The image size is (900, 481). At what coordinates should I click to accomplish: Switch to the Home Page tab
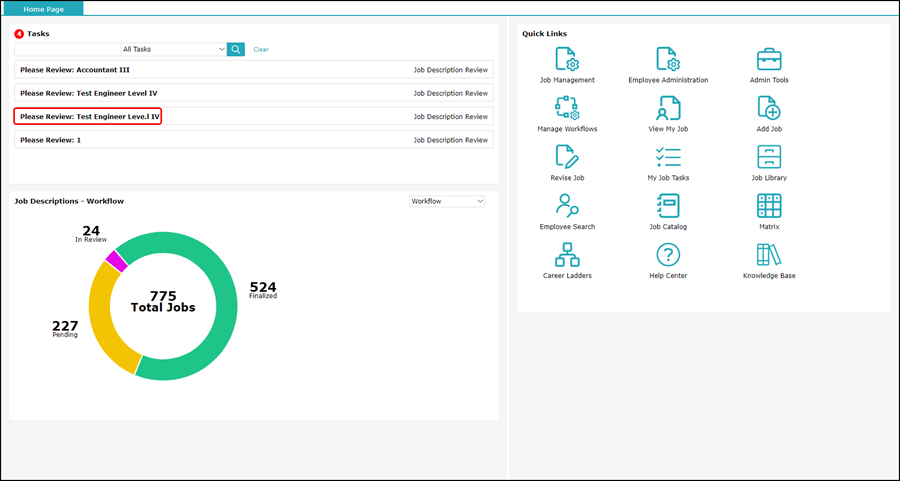(42, 9)
